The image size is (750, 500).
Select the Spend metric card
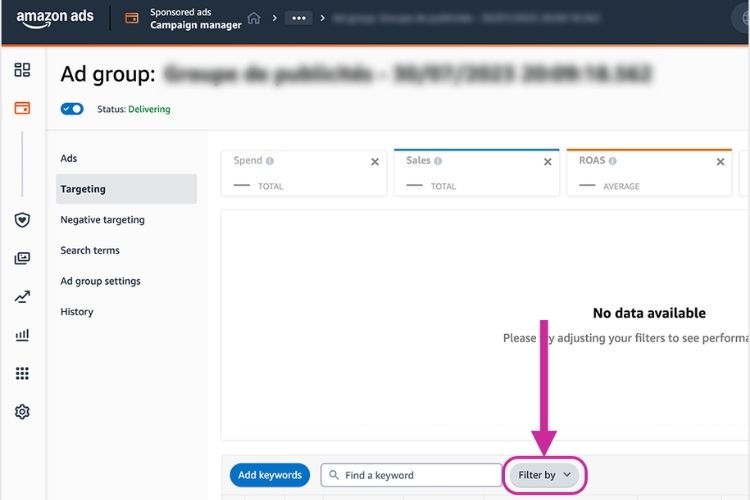304,173
